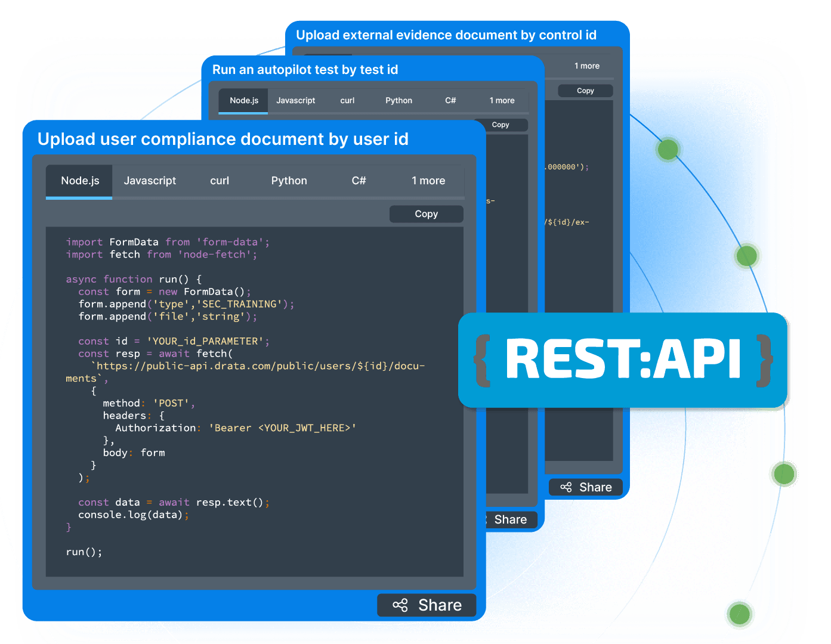Open curl tab in user compliance card
This screenshot has height=644, width=831.
(x=220, y=181)
